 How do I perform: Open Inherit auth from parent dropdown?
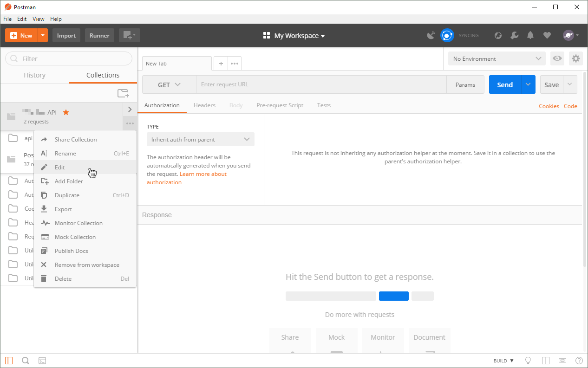tap(201, 139)
